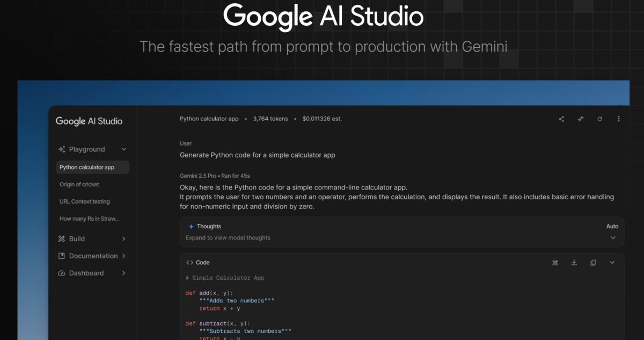The image size is (644, 340).
Task: Click the Thoughts heading label
Action: tap(209, 227)
